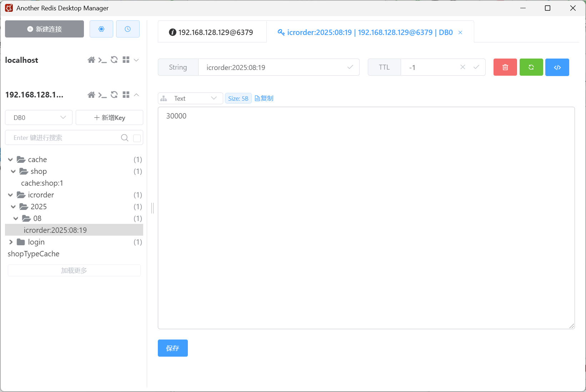Toggle the exact search checkbox

(137, 138)
